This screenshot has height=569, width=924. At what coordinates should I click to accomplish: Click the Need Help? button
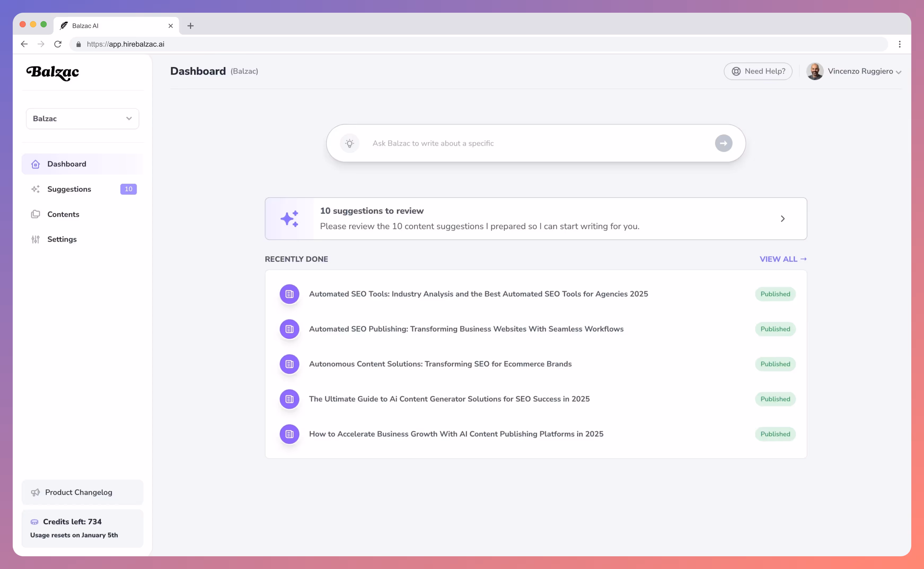point(758,71)
